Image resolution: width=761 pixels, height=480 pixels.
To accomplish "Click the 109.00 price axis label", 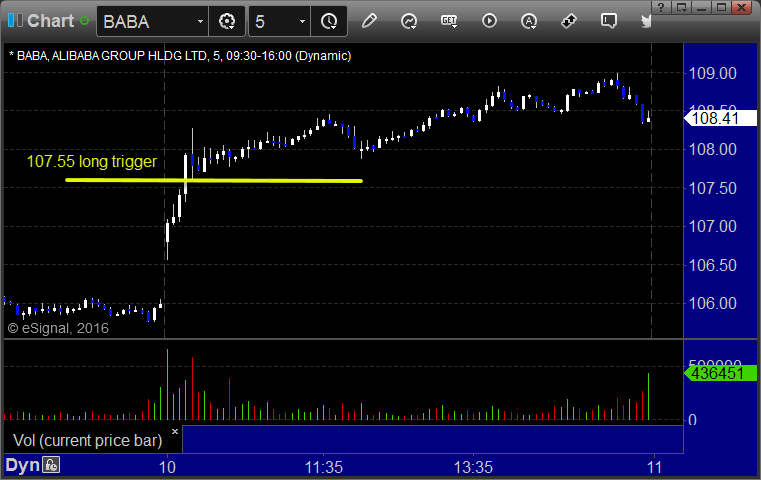I will click(712, 73).
